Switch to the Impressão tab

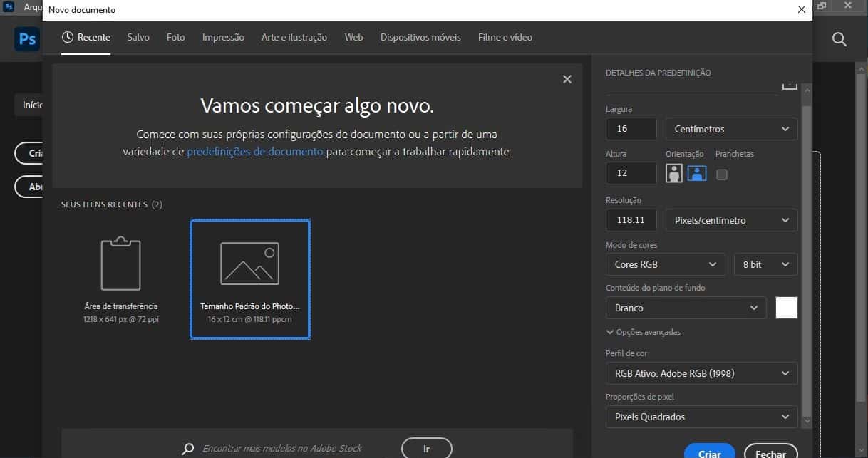pyautogui.click(x=223, y=37)
